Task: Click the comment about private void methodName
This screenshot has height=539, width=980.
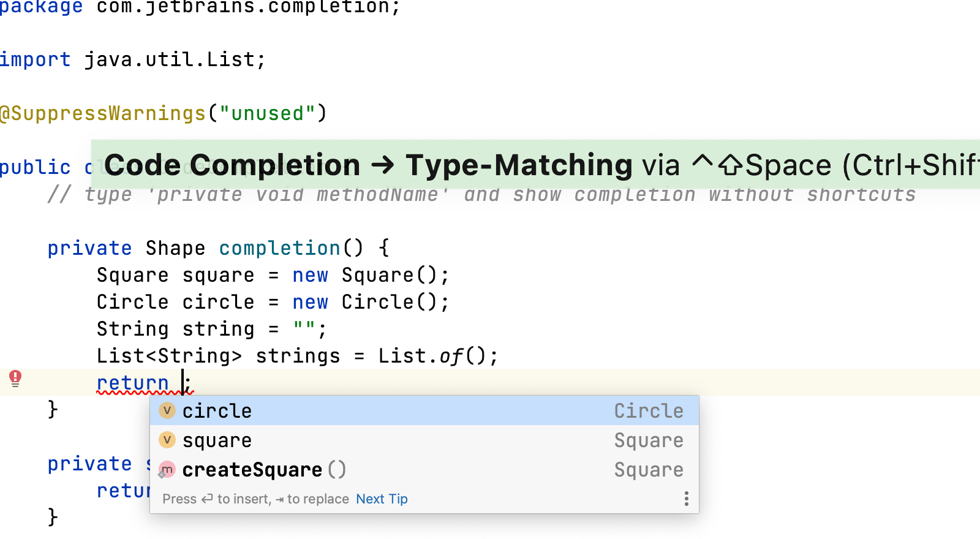Action: tap(481, 195)
